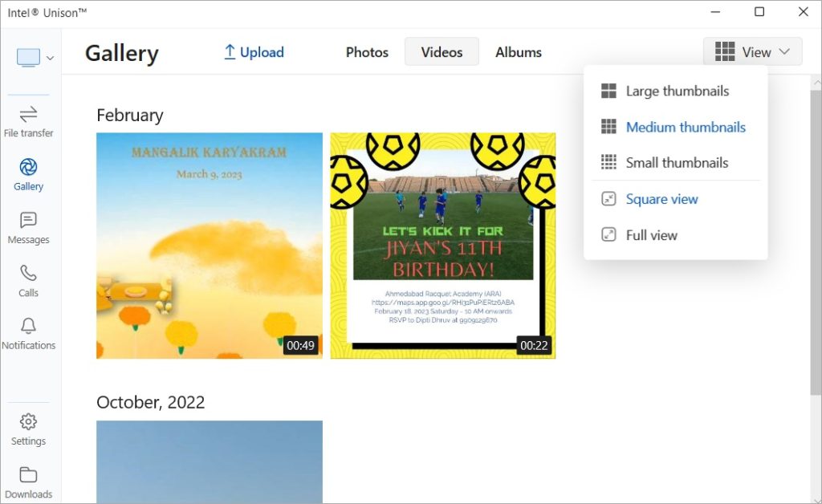Open File transfer in the sidebar
Screen dimensions: 822x504
click(x=28, y=122)
